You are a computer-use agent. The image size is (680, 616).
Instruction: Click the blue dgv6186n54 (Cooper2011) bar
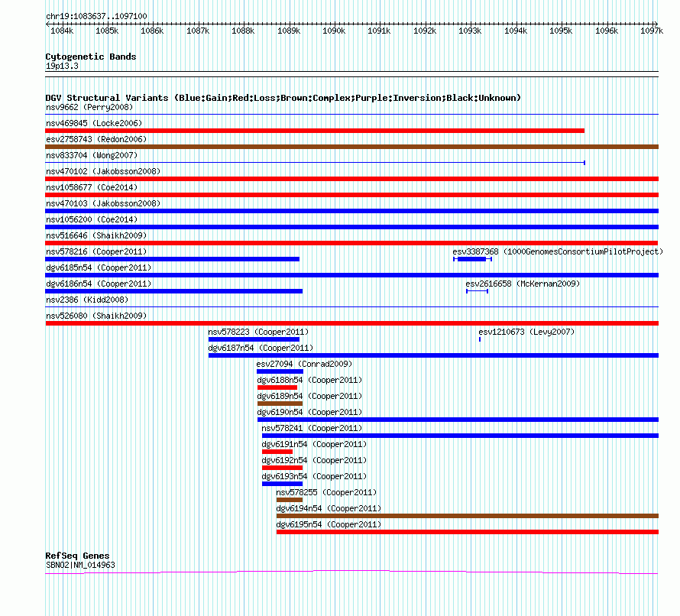tap(174, 291)
